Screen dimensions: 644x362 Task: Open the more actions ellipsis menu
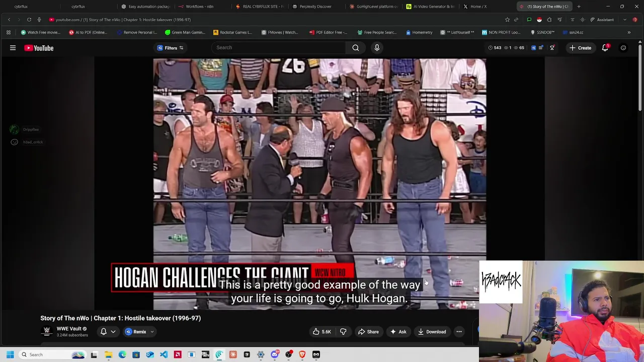[459, 332]
